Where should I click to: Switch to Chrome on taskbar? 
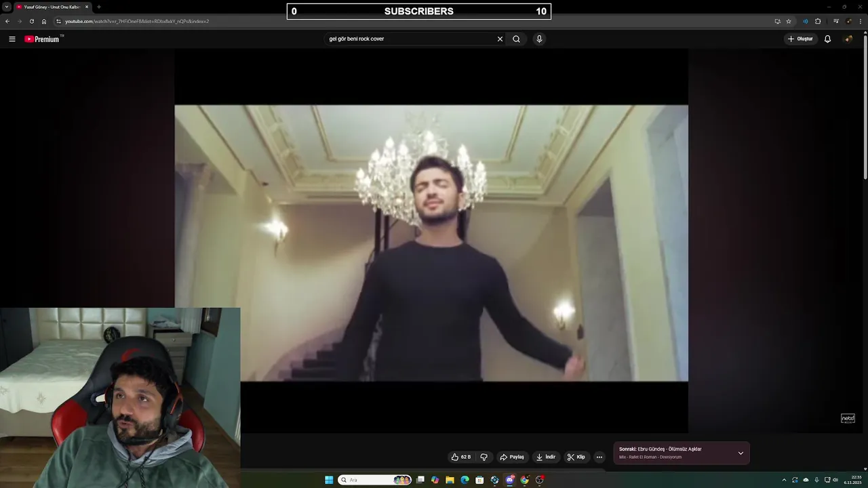(524, 480)
